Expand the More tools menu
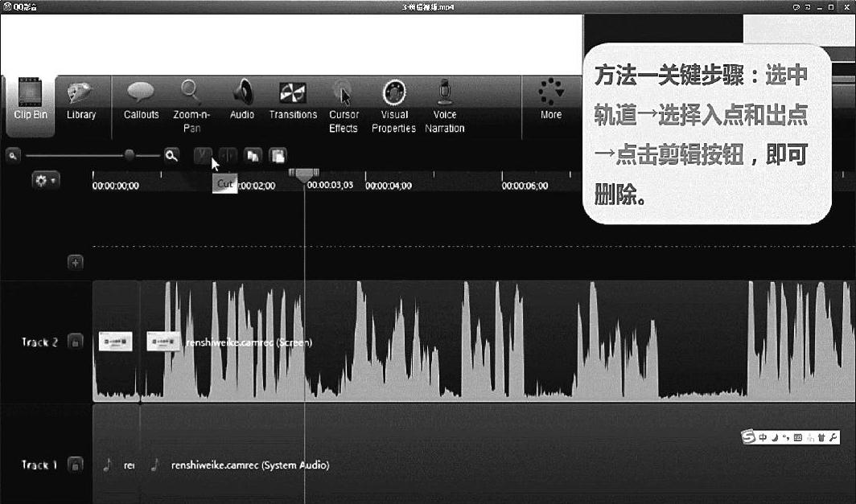 (x=551, y=100)
